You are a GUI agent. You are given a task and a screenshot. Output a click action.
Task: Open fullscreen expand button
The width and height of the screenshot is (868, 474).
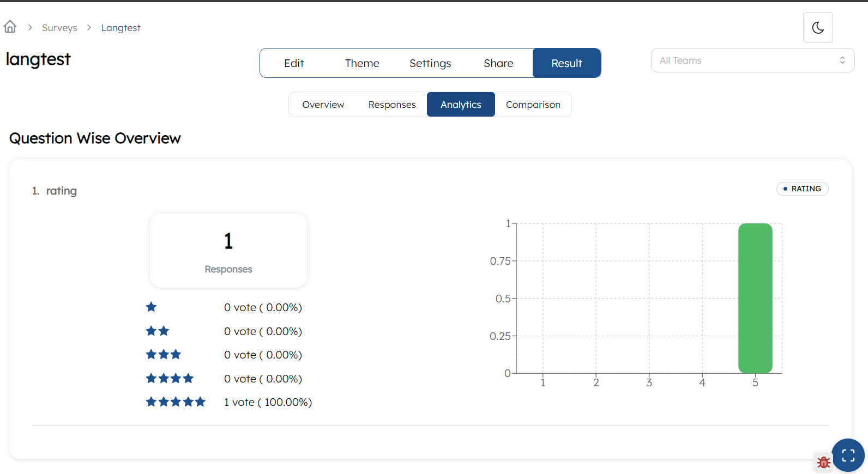(x=848, y=455)
